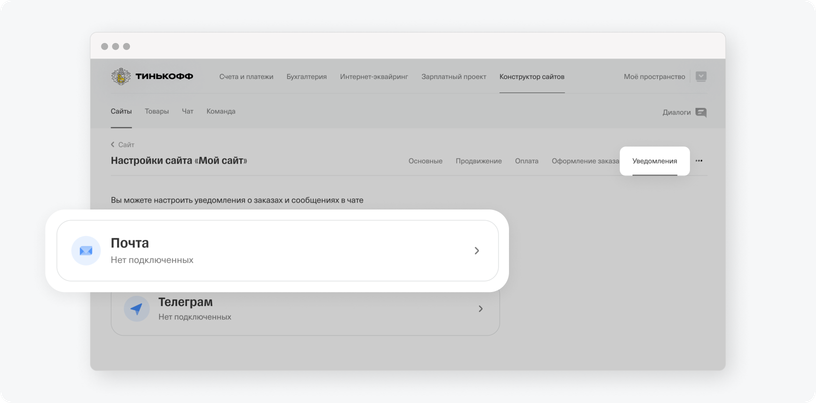Expand the Почта row chevron
This screenshot has width=816, height=403.
tap(477, 251)
